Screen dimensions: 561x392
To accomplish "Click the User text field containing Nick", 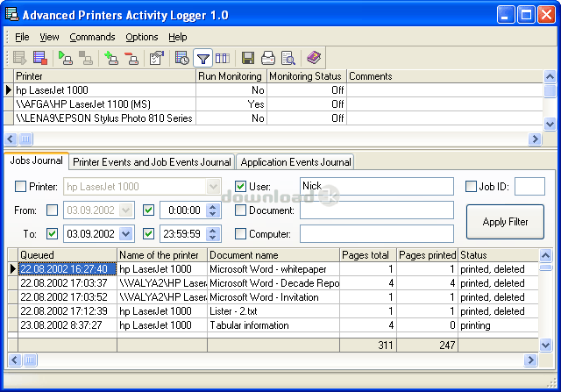I will [x=377, y=186].
